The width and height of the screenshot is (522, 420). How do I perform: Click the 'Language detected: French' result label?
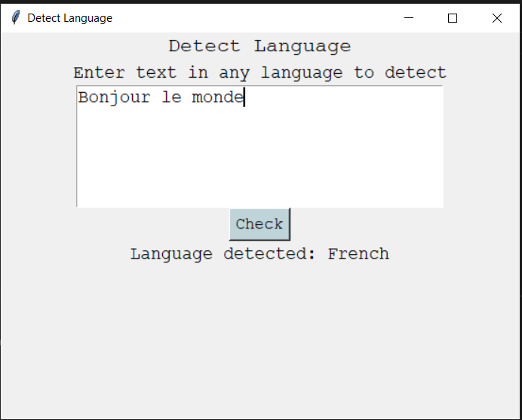pos(259,254)
